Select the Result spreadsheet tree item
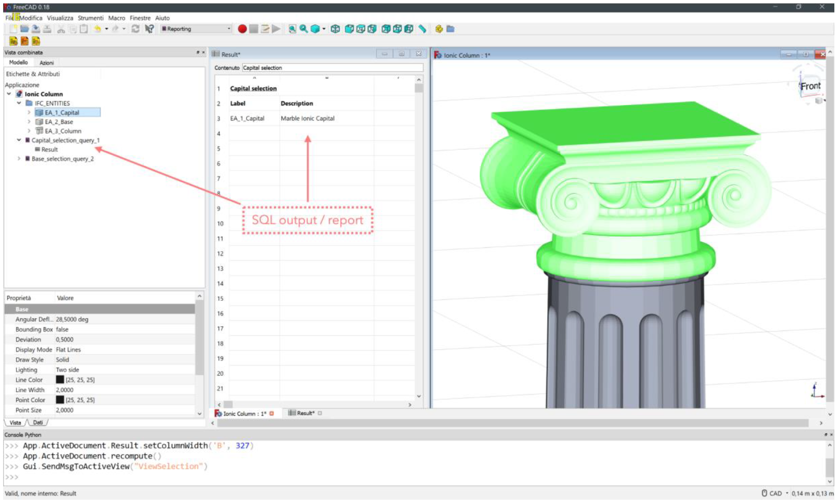 pos(49,149)
